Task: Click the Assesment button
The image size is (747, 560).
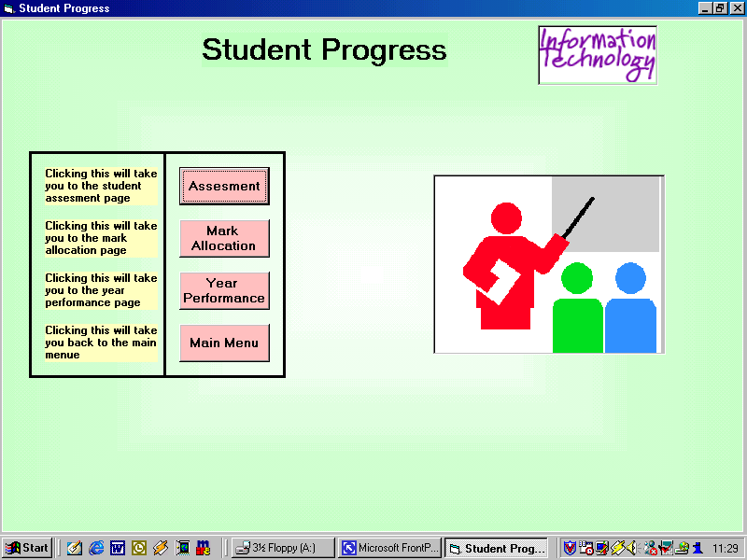Action: coord(224,186)
